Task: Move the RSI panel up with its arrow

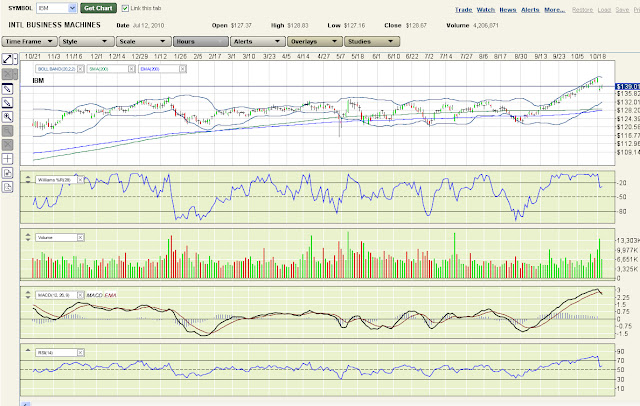Action: point(28,350)
